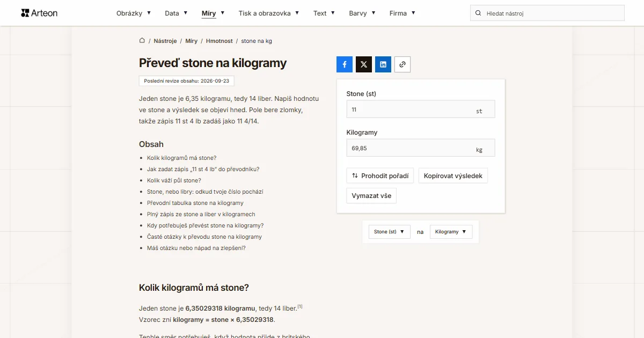644x338 pixels.
Task: Click the Prohodit pořadí button
Action: (x=380, y=175)
